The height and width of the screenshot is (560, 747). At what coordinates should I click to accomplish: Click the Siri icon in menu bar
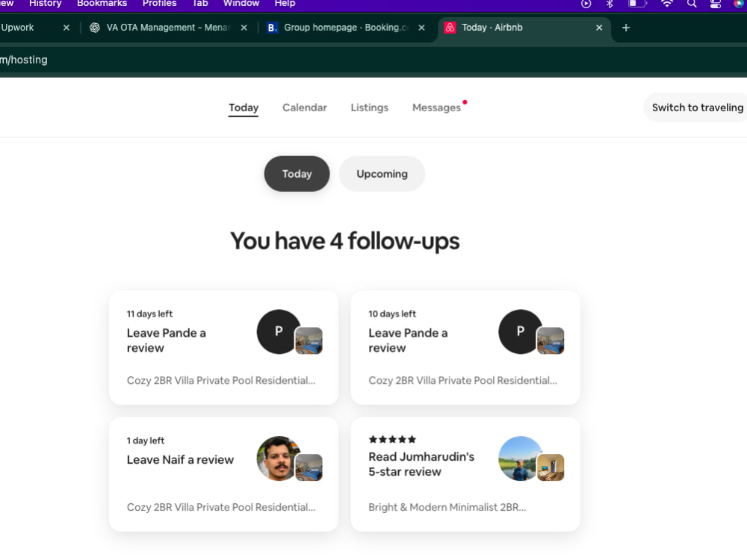[738, 4]
